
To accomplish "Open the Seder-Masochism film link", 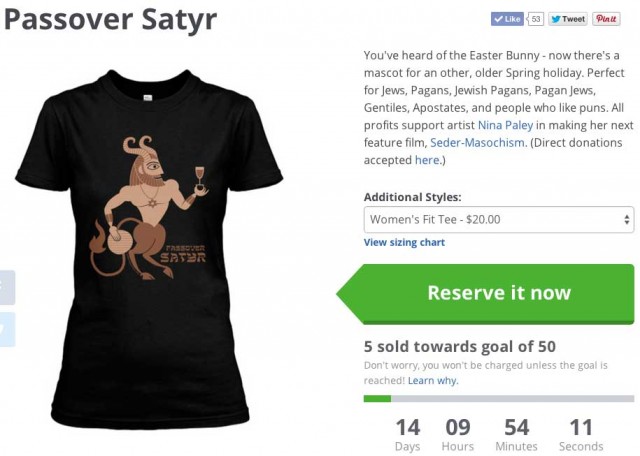I will [477, 142].
